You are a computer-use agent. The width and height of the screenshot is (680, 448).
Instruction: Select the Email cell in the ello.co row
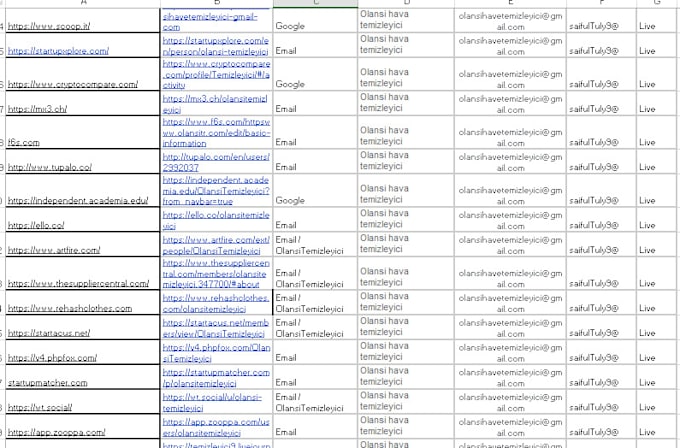[315, 220]
